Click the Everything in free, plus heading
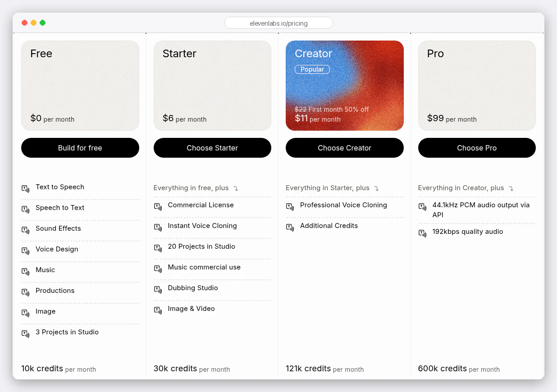This screenshot has width=557, height=392. tap(191, 188)
